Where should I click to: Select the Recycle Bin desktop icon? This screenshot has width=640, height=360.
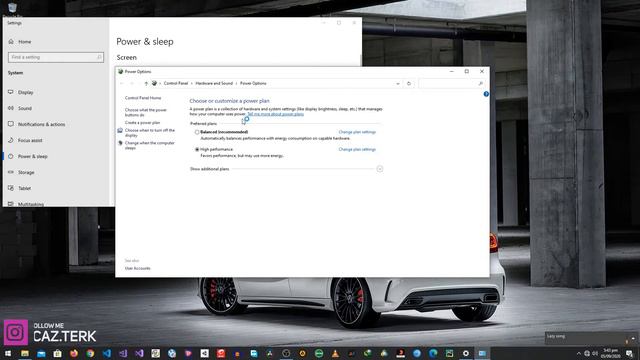(x=12, y=8)
